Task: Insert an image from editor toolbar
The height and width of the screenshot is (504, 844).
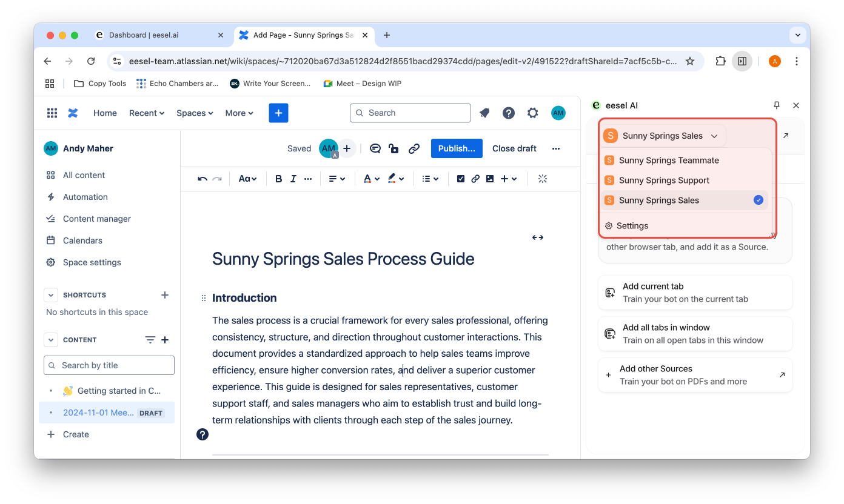Action: tap(490, 179)
